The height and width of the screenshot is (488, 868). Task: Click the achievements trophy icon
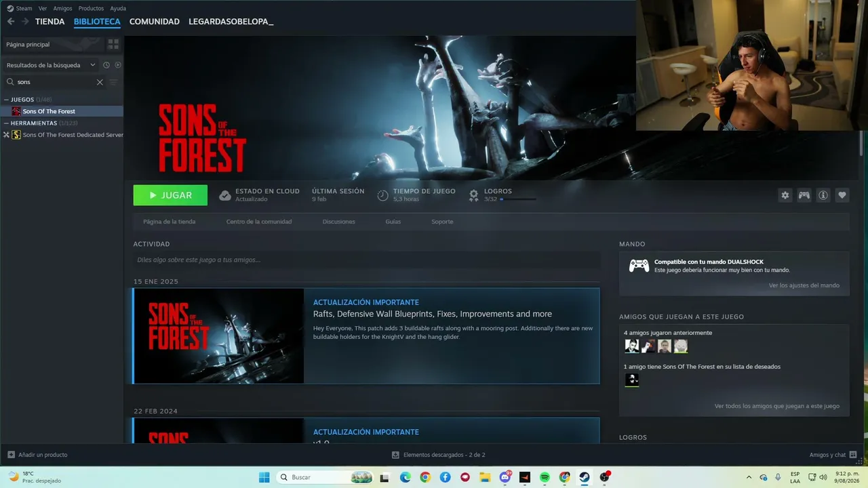click(x=474, y=195)
